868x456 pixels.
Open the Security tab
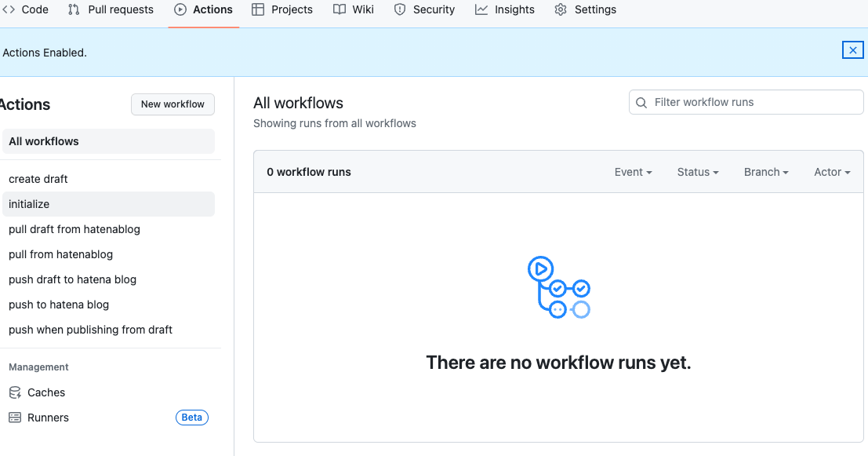[x=424, y=9]
